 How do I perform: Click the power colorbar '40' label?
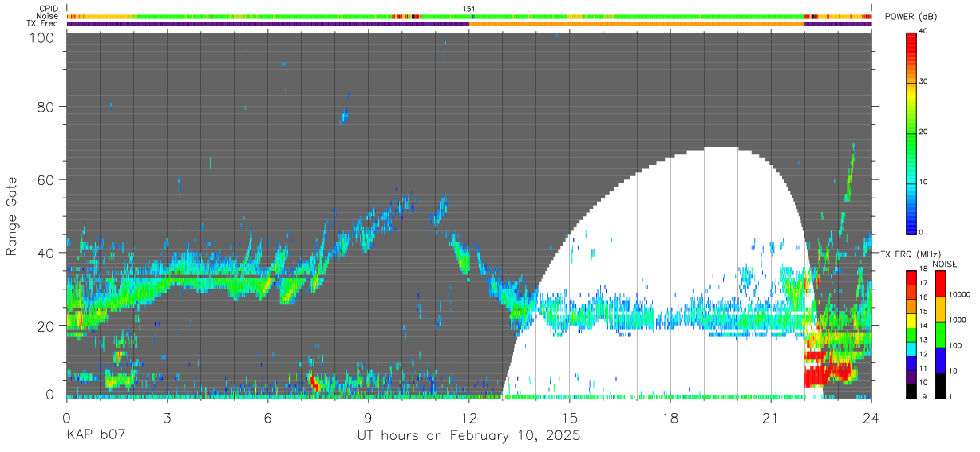(923, 31)
